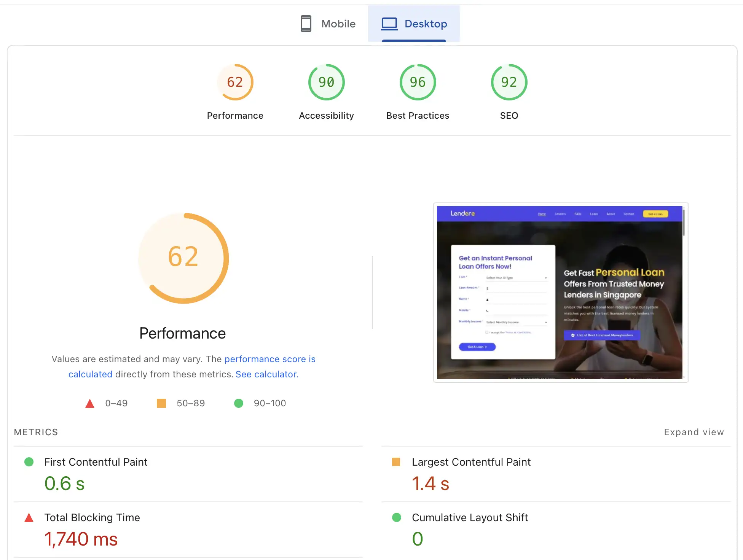Expand the First Contentful Paint metric
The image size is (743, 560).
point(96,462)
